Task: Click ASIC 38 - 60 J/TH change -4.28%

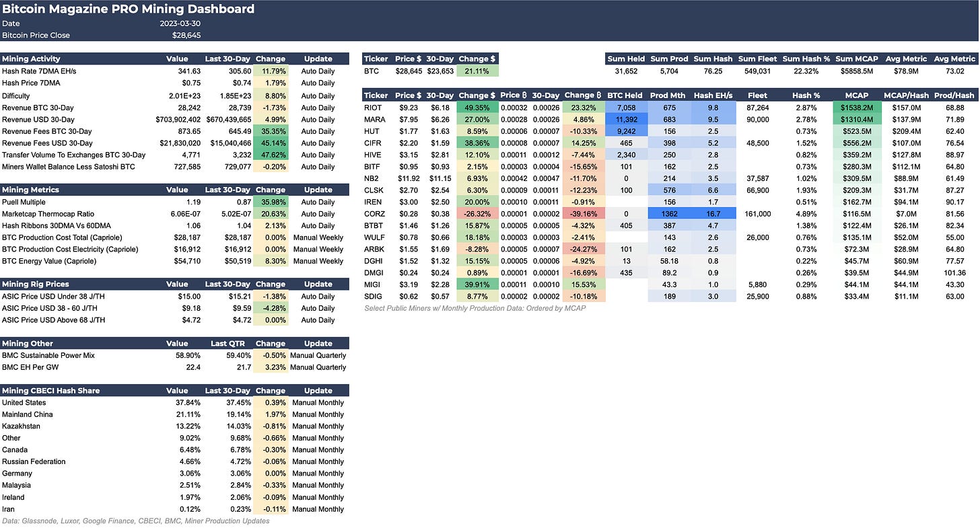Action: pyautogui.click(x=271, y=308)
